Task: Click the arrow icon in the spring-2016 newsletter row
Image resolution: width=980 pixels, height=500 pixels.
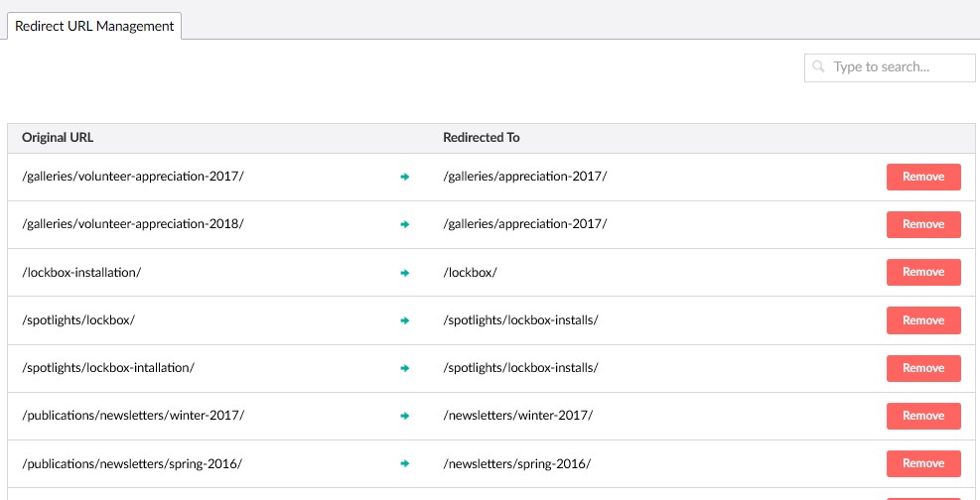Action: coord(404,463)
